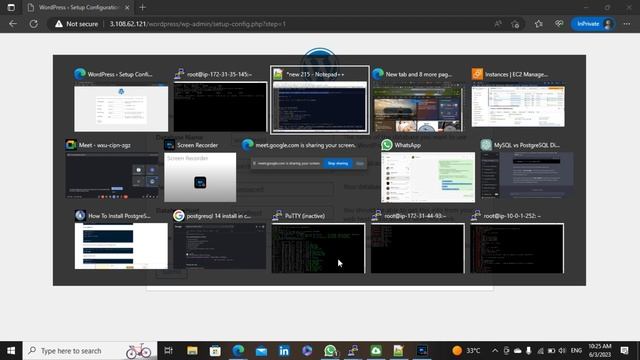Image resolution: width=640 pixels, height=360 pixels.
Task: Click the Type here to search box
Action: coord(90,351)
